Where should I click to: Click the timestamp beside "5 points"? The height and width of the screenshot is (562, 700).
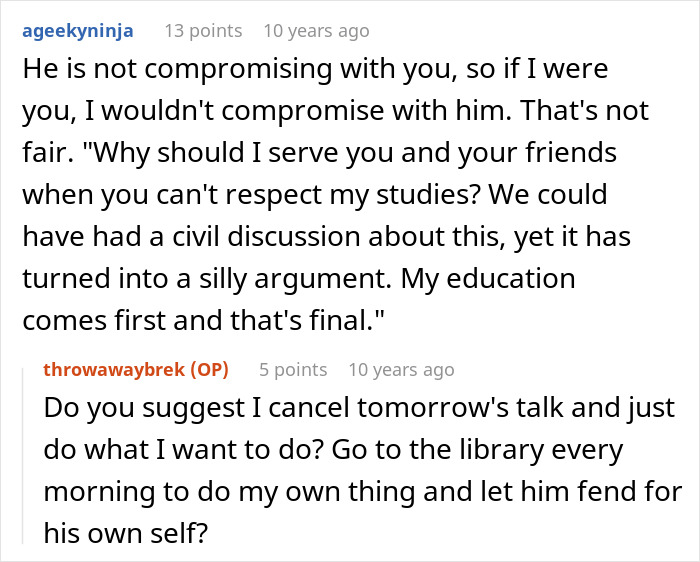[401, 370]
